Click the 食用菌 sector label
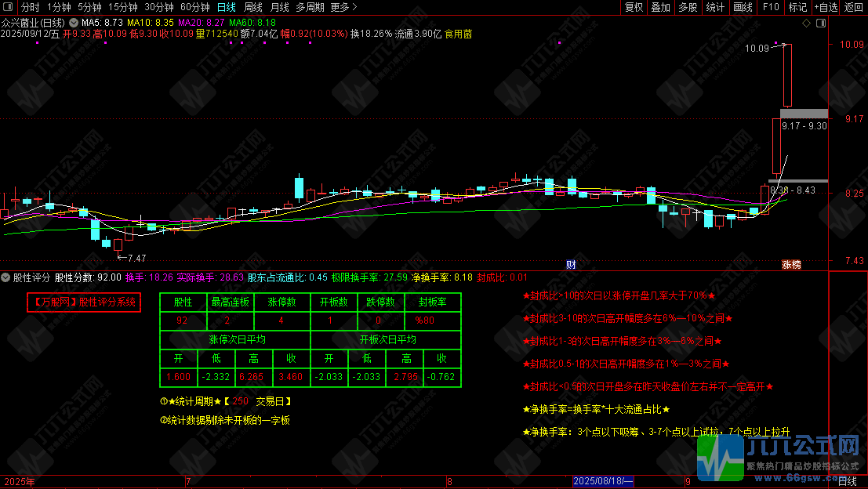The height and width of the screenshot is (489, 868). (x=459, y=34)
